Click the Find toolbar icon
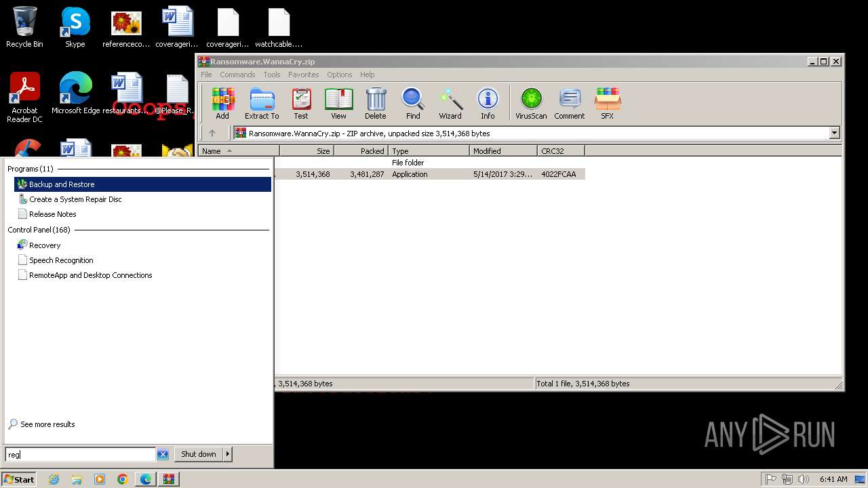The width and height of the screenshot is (868, 488). pyautogui.click(x=413, y=104)
